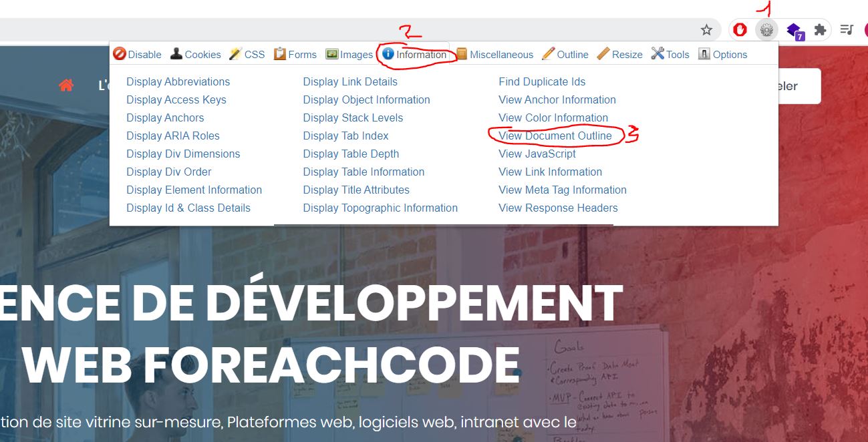Image resolution: width=868 pixels, height=442 pixels.
Task: Open View Link Information
Action: pos(550,172)
